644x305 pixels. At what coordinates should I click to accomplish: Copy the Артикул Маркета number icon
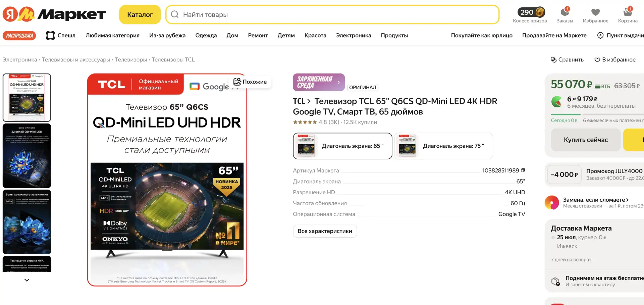click(x=523, y=170)
